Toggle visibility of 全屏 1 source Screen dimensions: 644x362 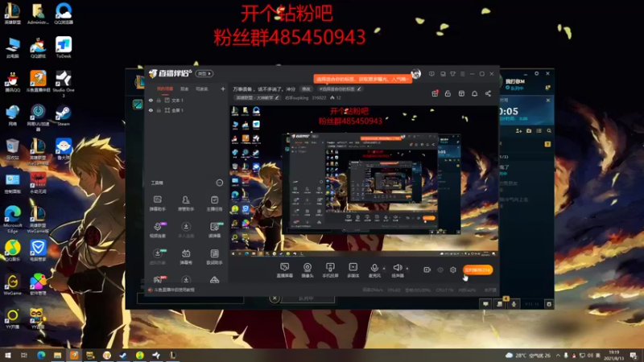(x=151, y=110)
